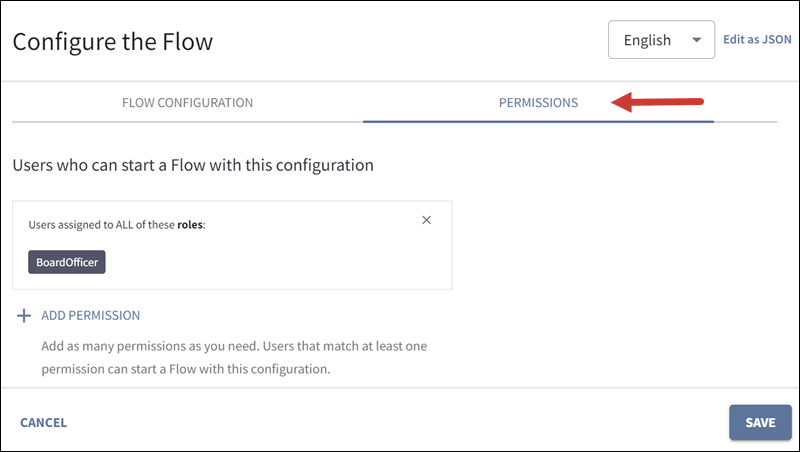The height and width of the screenshot is (452, 800).
Task: Click the active tab underline under Permissions
Action: pos(538,121)
